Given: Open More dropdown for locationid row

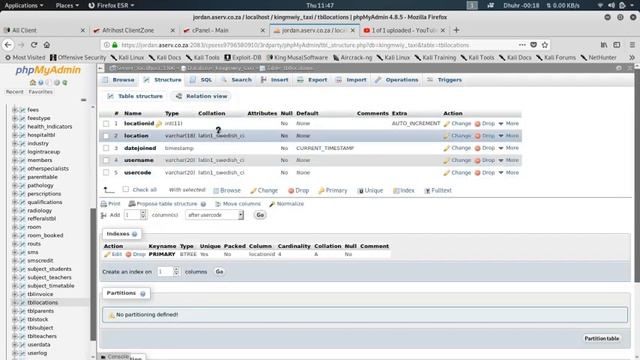Looking at the screenshot, I should tap(509, 124).
